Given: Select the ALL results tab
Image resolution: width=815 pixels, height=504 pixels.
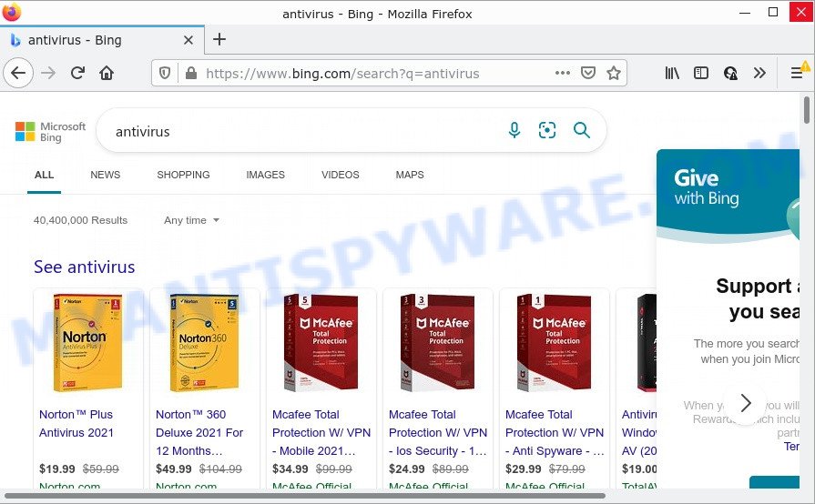Looking at the screenshot, I should (x=45, y=175).
